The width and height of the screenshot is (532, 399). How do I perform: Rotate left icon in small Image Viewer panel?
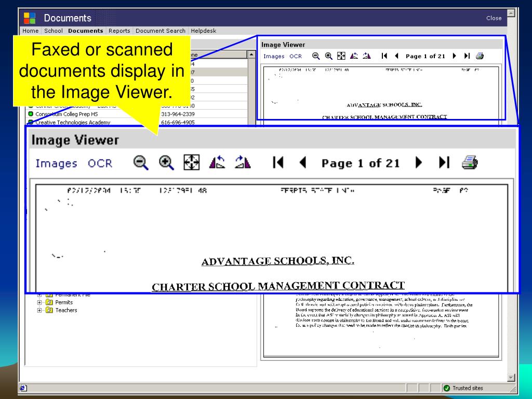[x=354, y=56]
